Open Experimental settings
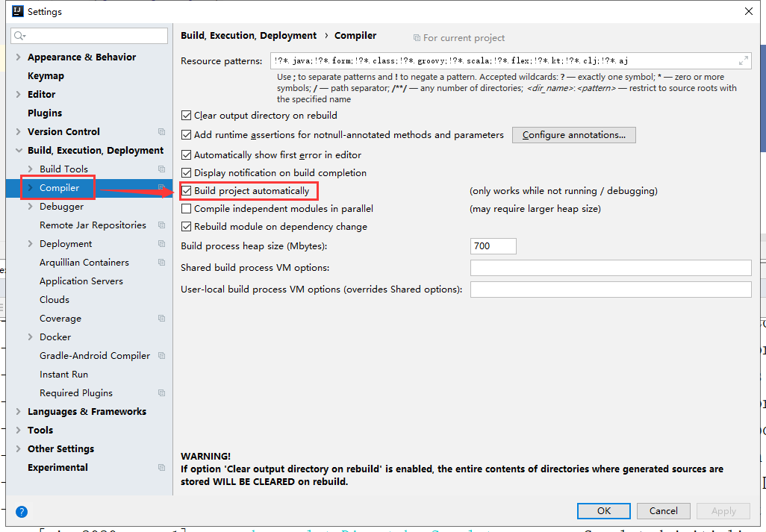The width and height of the screenshot is (766, 532). coord(57,468)
